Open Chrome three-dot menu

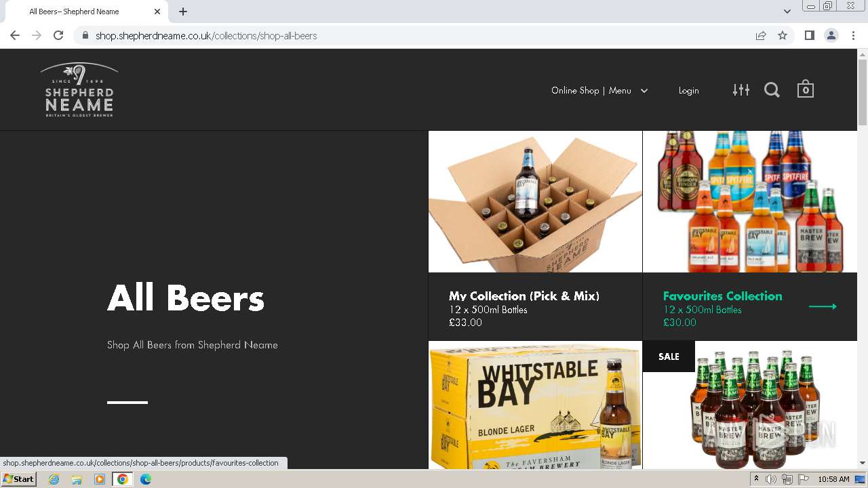(853, 35)
